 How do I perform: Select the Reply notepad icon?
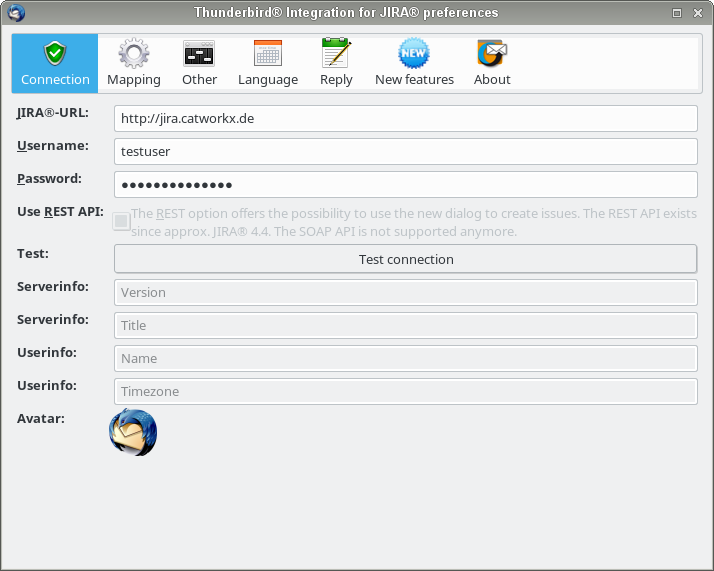tap(336, 64)
